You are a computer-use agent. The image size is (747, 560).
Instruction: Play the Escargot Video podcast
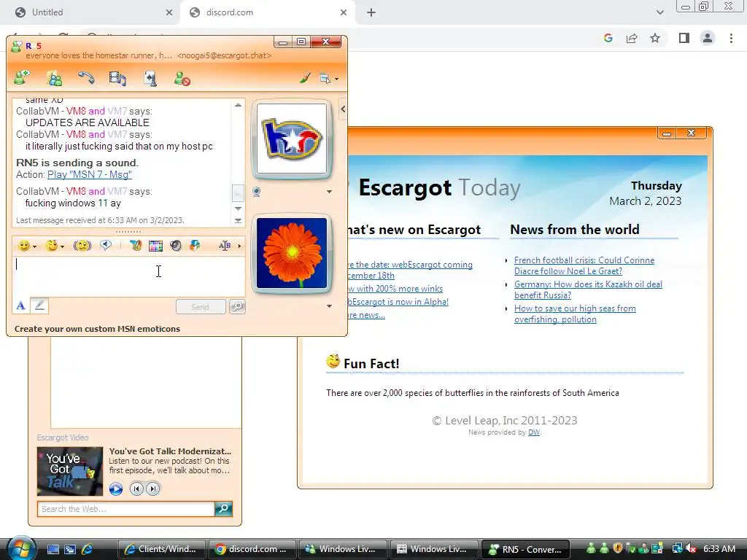116,489
